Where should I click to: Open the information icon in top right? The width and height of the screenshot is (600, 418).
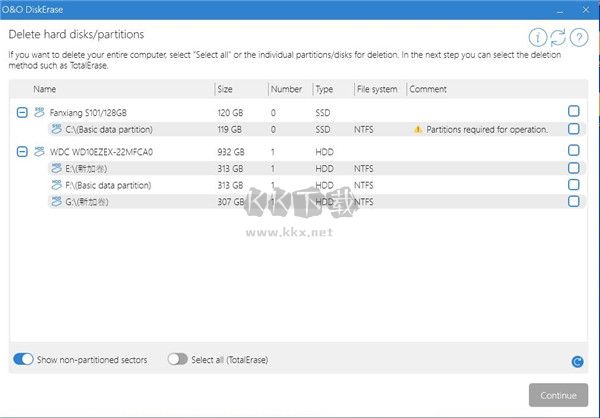[539, 37]
